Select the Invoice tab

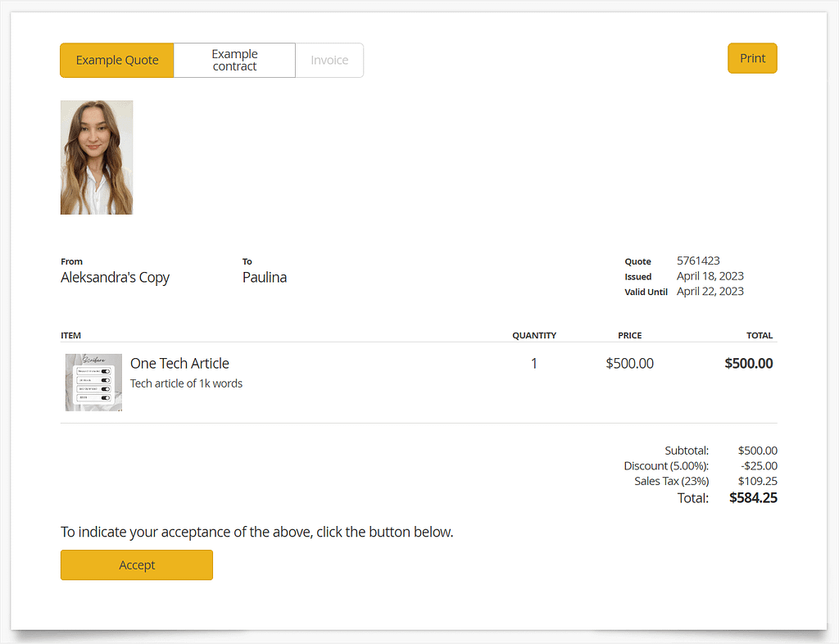click(x=329, y=60)
